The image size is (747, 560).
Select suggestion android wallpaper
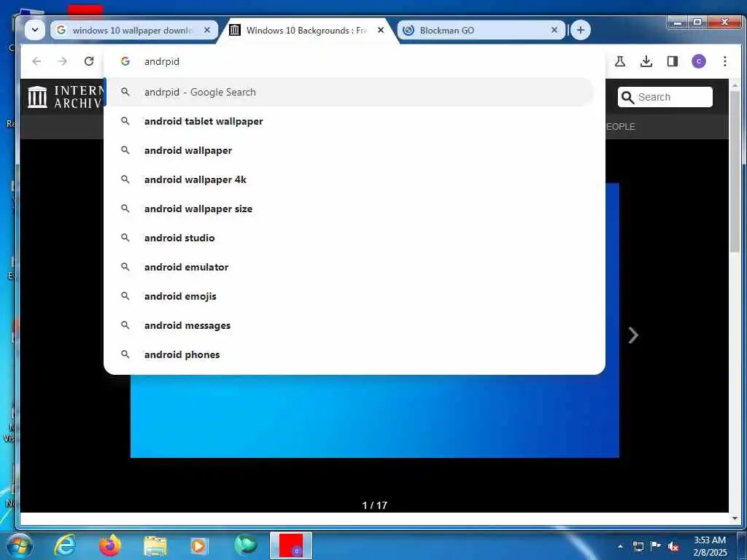pos(349,150)
